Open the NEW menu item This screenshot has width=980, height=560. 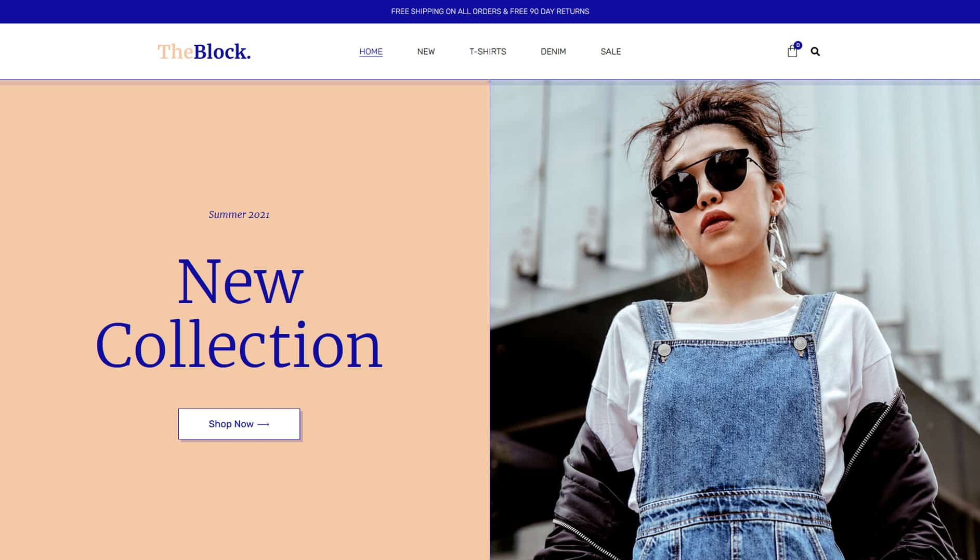426,51
